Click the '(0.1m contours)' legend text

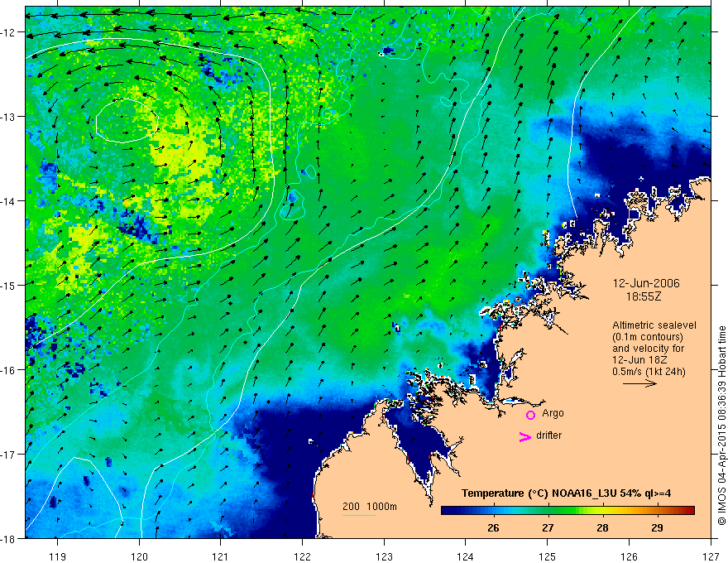pyautogui.click(x=648, y=337)
